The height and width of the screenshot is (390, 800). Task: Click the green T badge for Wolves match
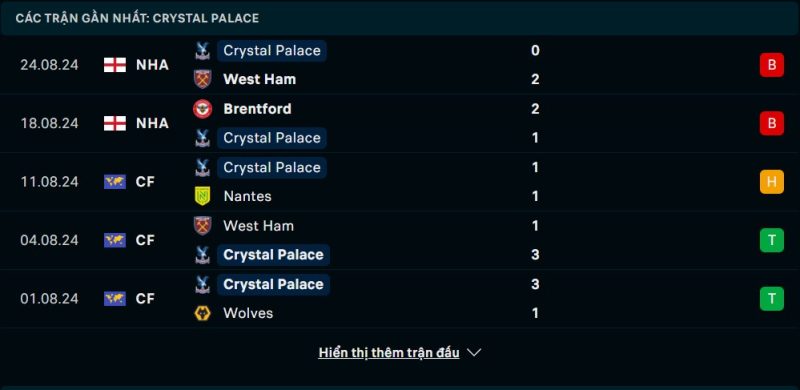tap(771, 299)
